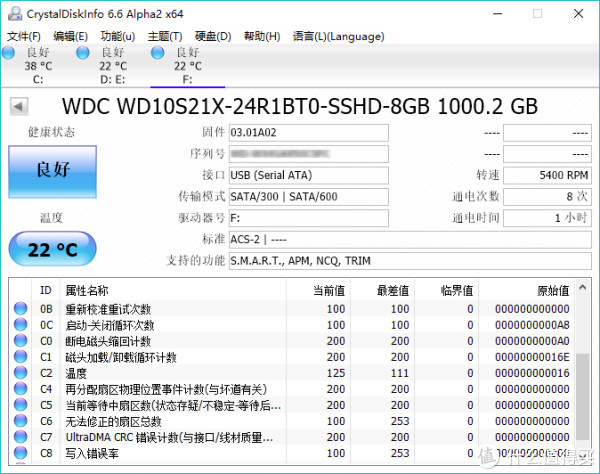This screenshot has width=600, height=474.
Task: Click the firmware field 03.01A02
Action: tap(309, 133)
